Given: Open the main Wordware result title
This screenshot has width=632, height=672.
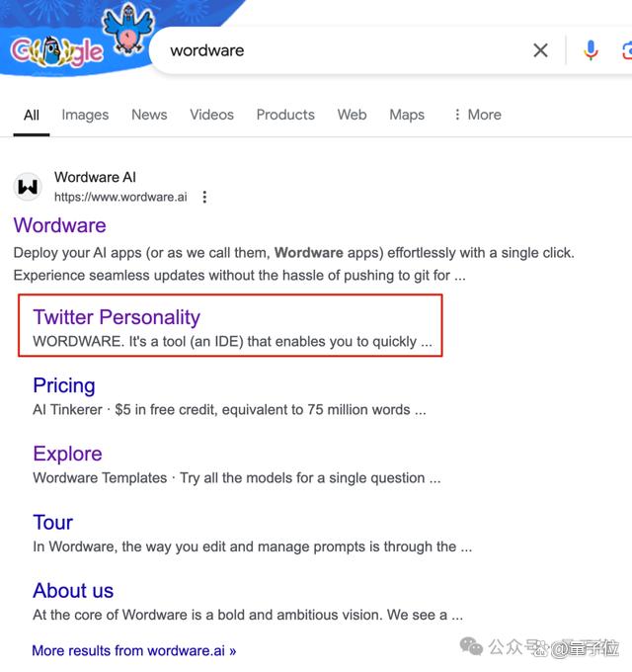Looking at the screenshot, I should point(60,225).
